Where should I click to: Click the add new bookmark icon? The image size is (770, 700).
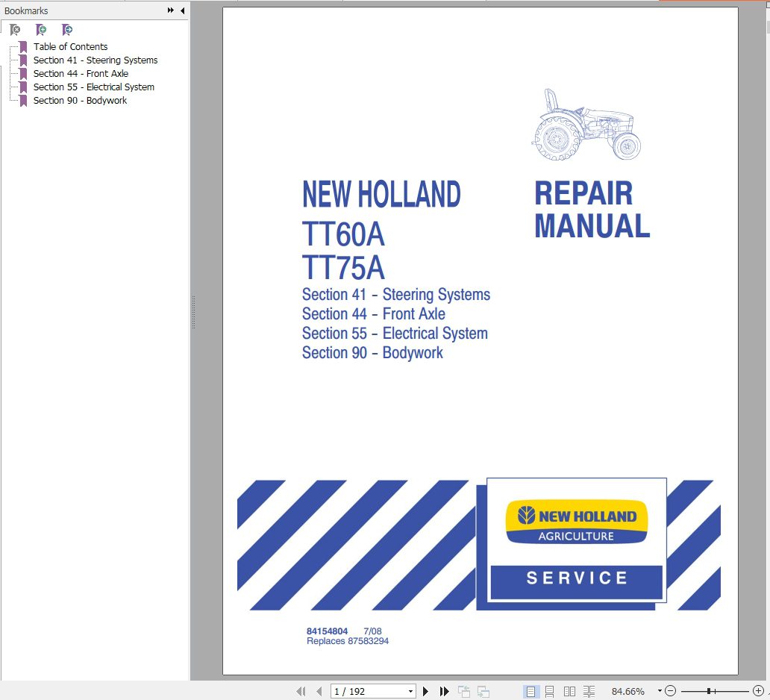[x=41, y=30]
